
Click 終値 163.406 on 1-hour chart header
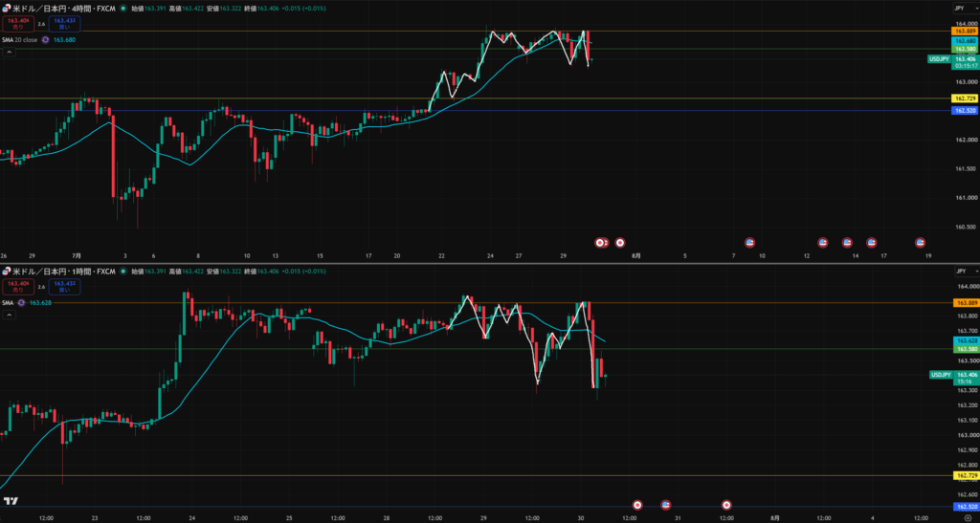(259, 272)
